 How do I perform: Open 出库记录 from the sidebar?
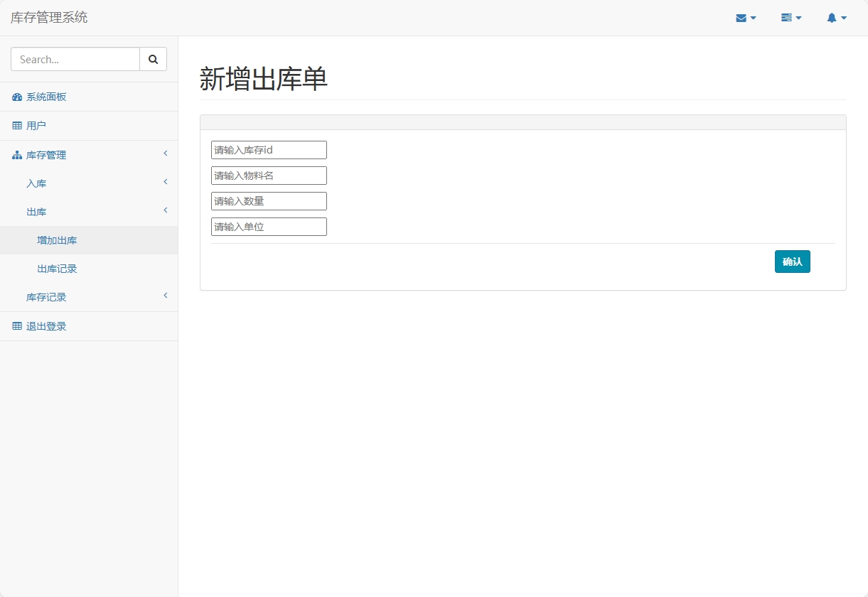pos(57,269)
